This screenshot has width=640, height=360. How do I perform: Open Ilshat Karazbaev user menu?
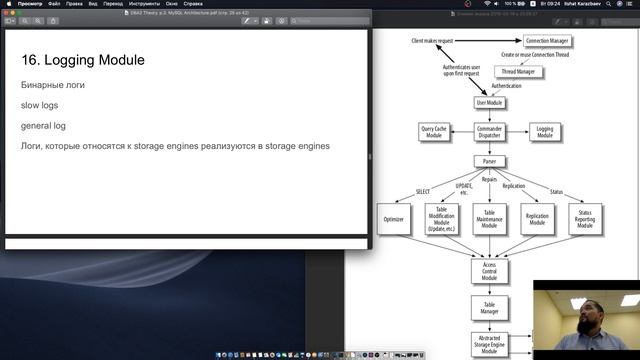tap(582, 4)
